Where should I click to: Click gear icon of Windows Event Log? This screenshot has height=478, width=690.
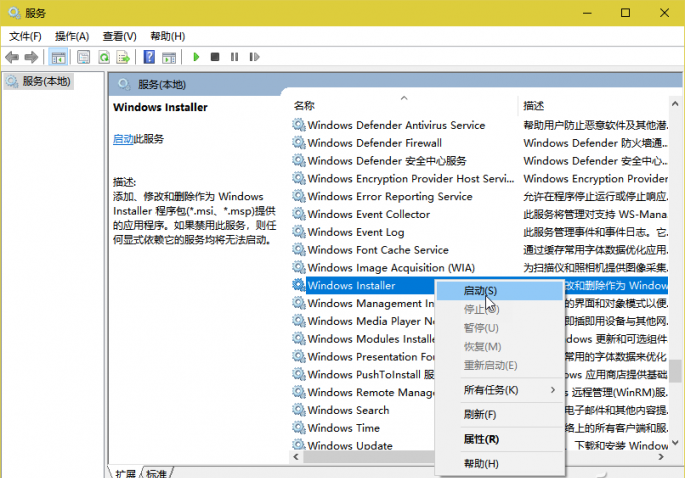coord(299,232)
